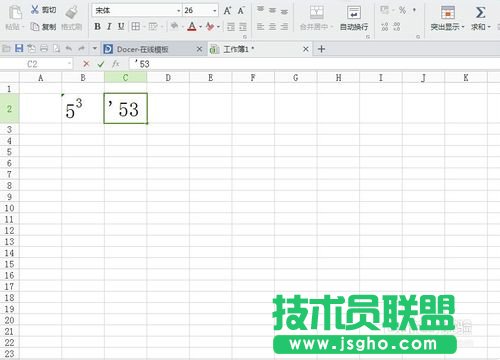Screen dimensions: 500x360
Task: Align text right
Action: 284,26
